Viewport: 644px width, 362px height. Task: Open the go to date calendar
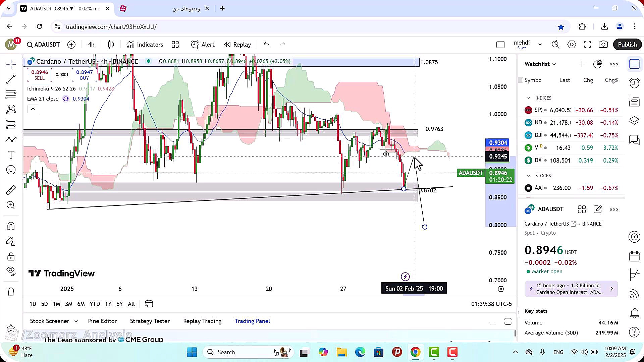pos(149,304)
